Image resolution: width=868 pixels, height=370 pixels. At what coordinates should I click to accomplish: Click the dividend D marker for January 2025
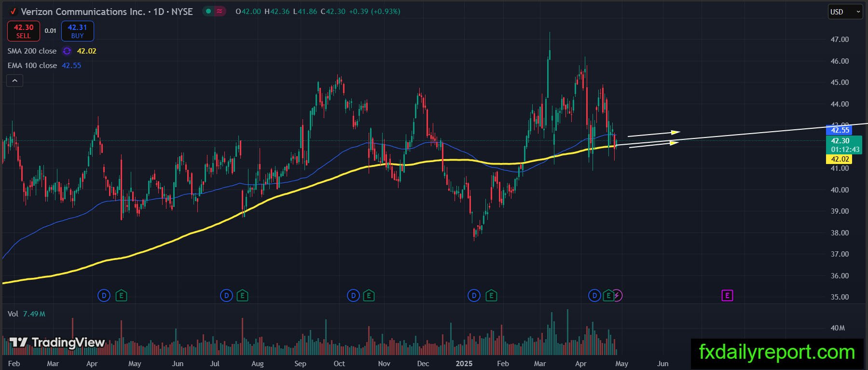(x=474, y=295)
